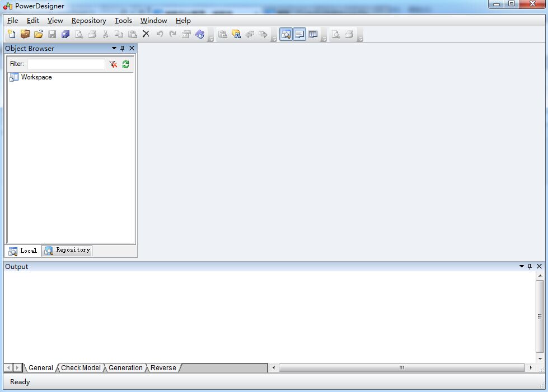This screenshot has height=392, width=548.
Task: Select the Generation output tab
Action: coord(125,368)
